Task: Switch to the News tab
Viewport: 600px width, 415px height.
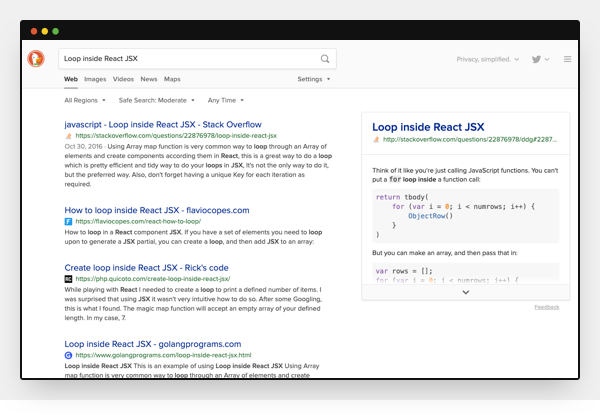Action: [149, 79]
